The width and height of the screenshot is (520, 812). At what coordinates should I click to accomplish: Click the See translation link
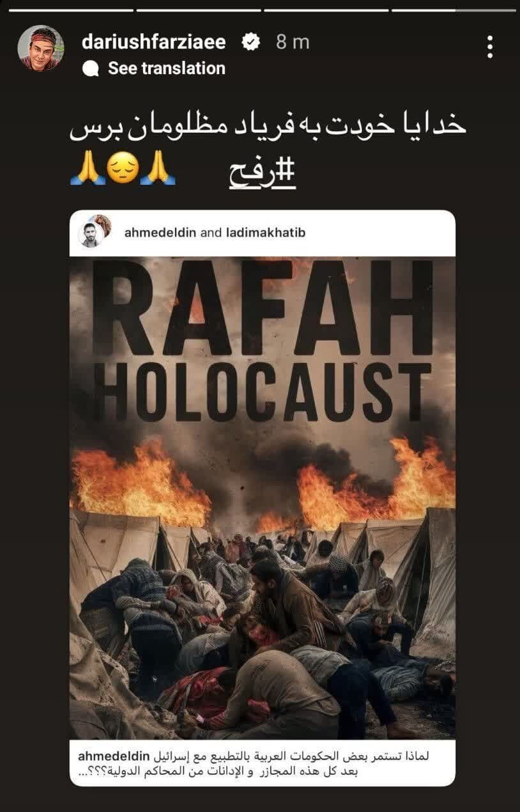(167, 68)
